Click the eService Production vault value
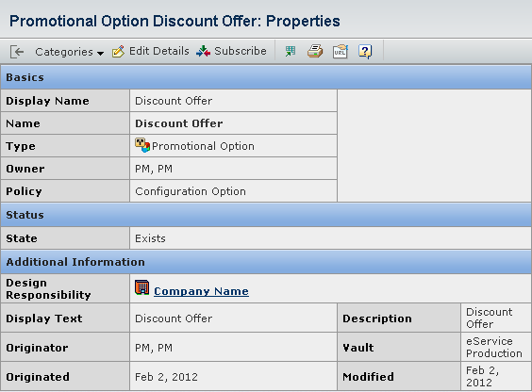 [x=494, y=348]
